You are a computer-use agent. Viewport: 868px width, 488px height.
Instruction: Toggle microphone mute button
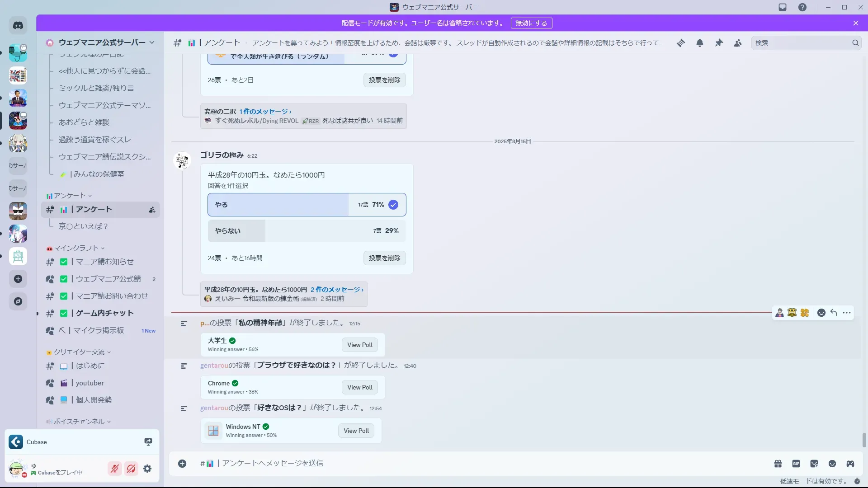pyautogui.click(x=115, y=469)
